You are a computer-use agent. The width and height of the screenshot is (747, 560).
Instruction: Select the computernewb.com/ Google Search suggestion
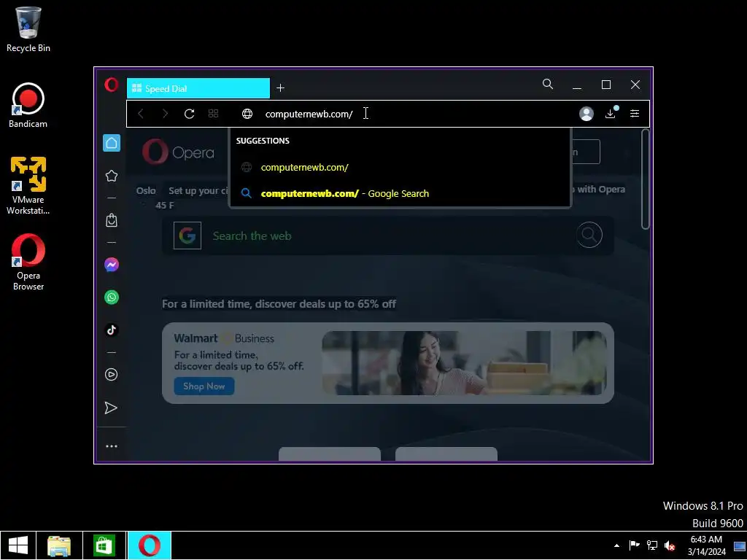click(x=400, y=193)
